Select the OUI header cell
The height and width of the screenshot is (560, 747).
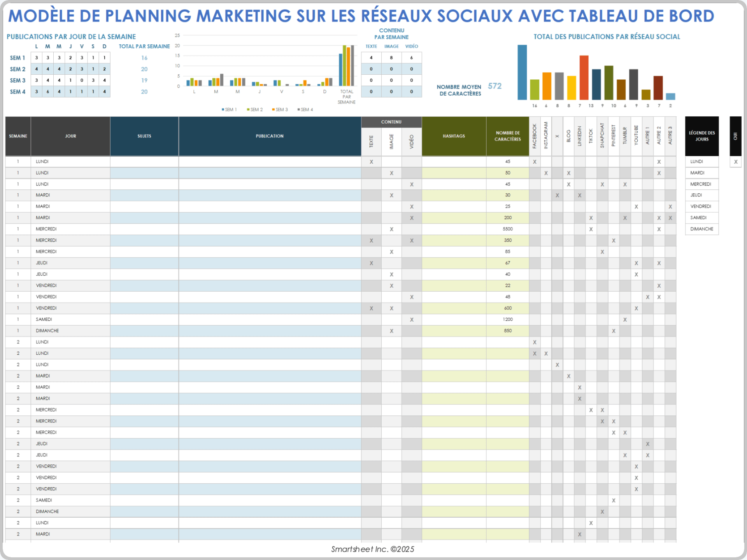tap(735, 136)
